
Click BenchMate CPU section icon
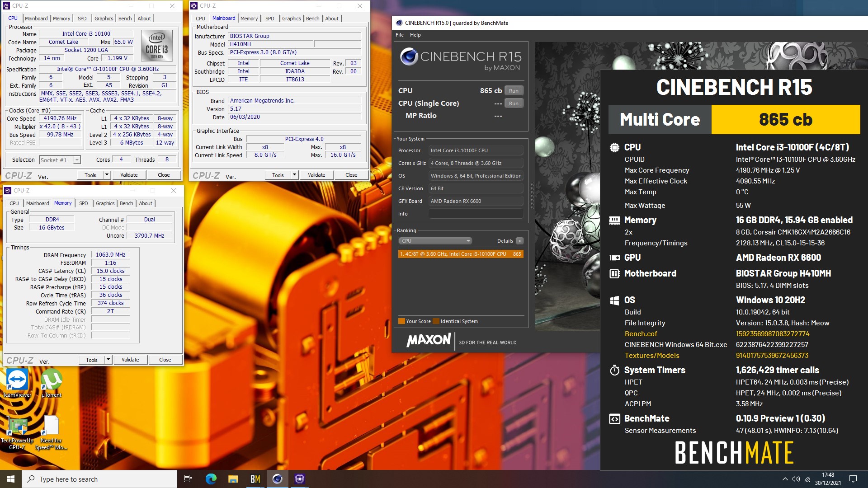click(x=614, y=147)
